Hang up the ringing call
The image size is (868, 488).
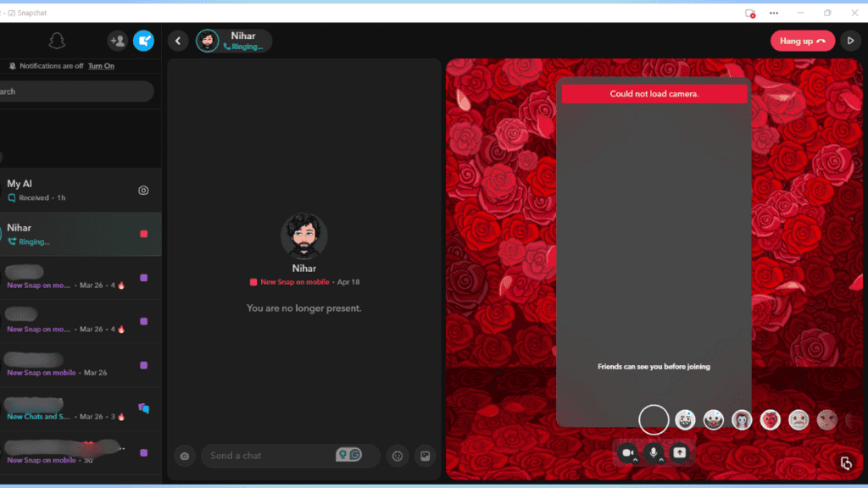802,41
